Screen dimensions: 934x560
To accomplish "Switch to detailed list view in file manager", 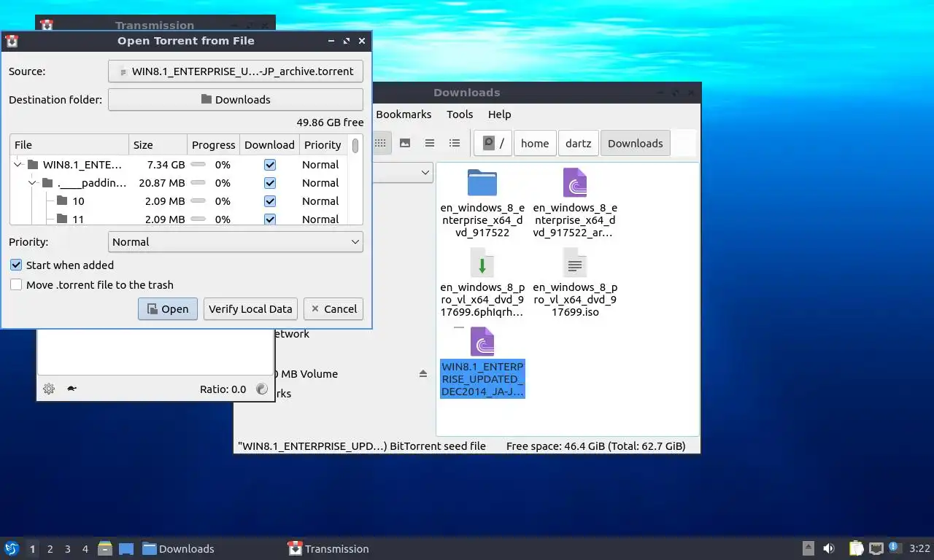I will 455,143.
